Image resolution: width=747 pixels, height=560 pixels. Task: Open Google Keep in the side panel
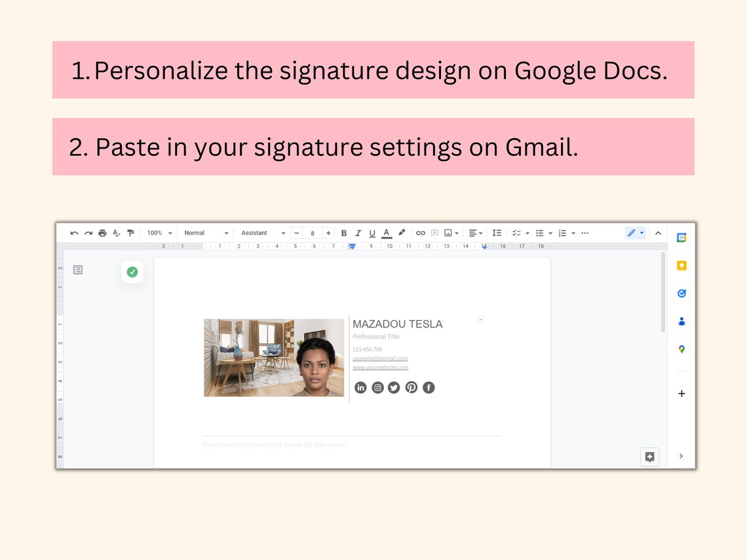click(681, 265)
